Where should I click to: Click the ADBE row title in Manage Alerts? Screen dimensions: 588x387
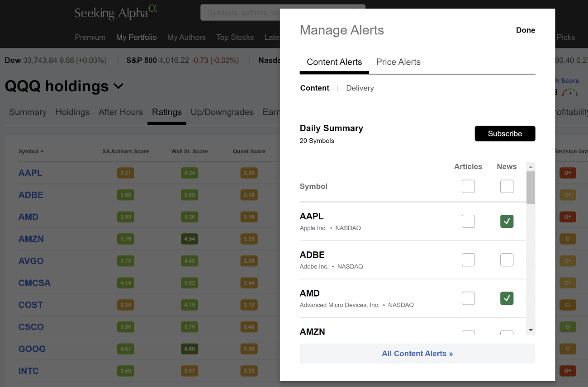point(312,255)
